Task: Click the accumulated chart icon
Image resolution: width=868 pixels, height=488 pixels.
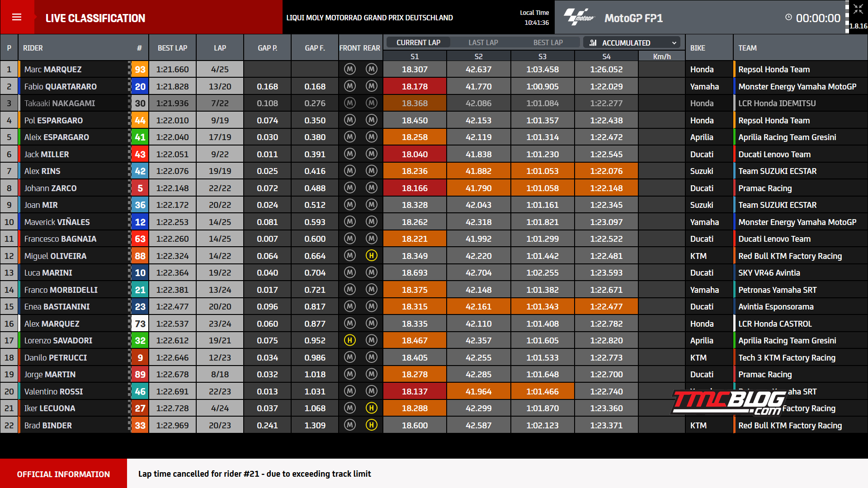Action: tap(593, 42)
